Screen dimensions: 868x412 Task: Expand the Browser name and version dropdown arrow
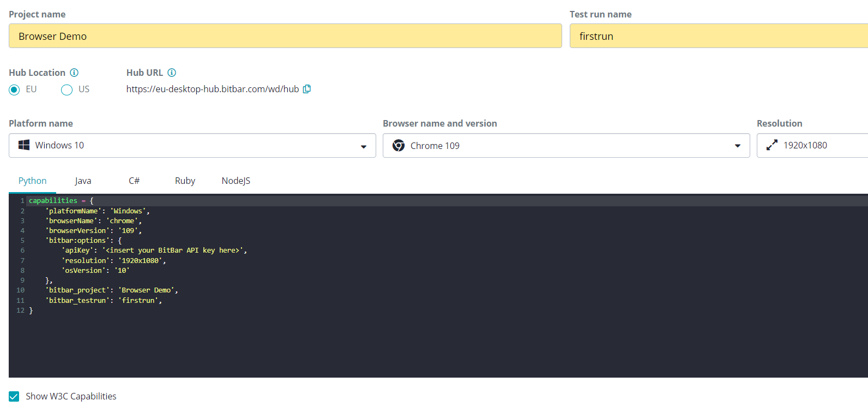pos(738,146)
